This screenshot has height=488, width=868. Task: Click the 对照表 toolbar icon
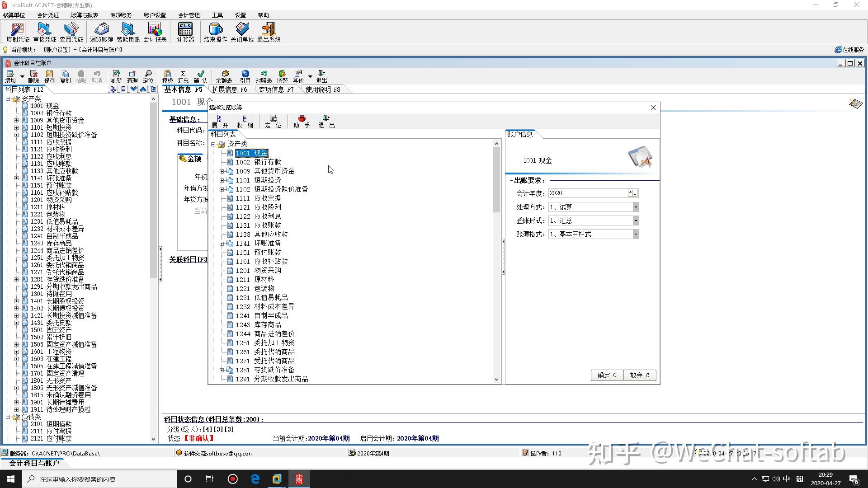264,76
